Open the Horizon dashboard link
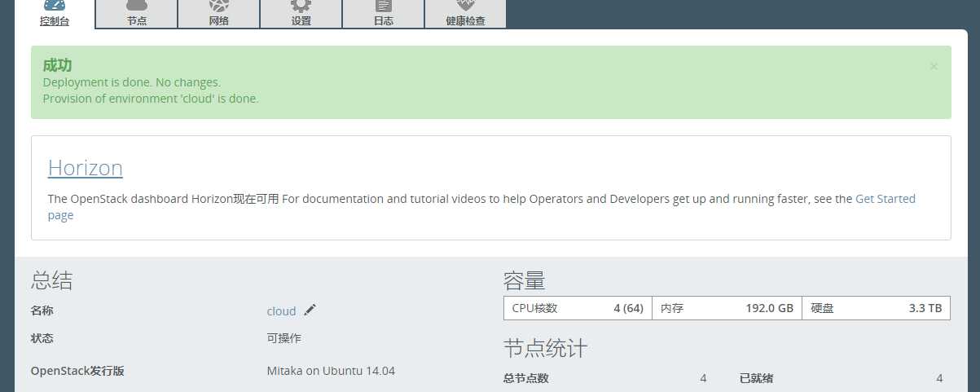The height and width of the screenshot is (392, 980). click(86, 168)
